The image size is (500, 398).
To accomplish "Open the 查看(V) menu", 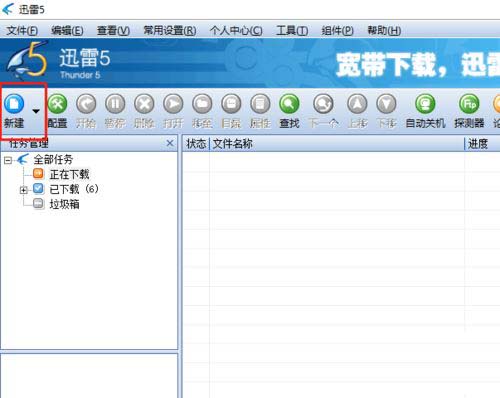I will [x=113, y=31].
